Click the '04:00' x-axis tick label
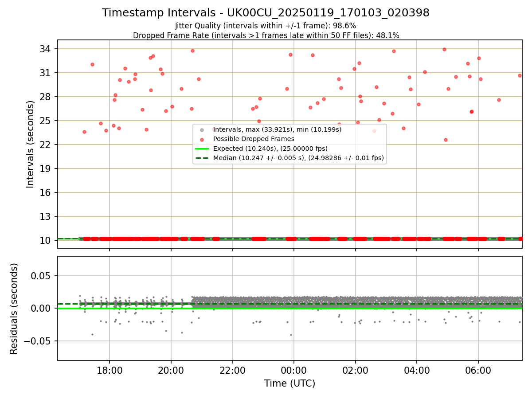Screen dimensions: 532x399 tap(417, 370)
